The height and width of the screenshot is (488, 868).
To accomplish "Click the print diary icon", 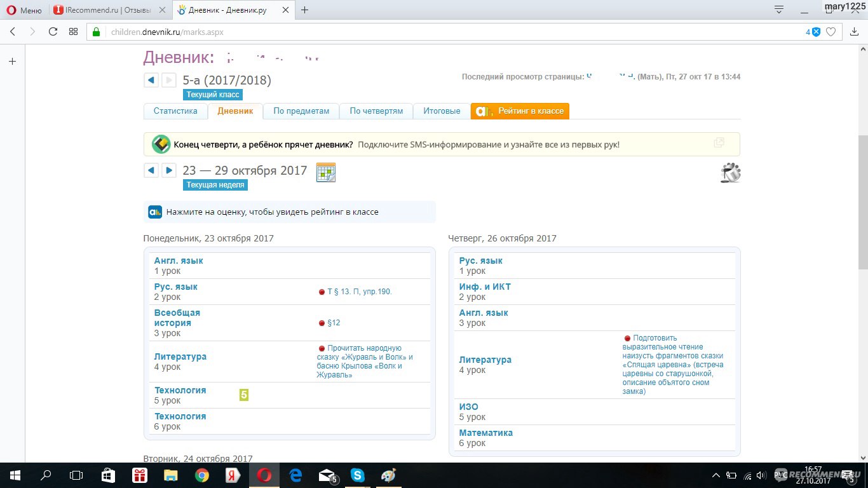I will pyautogui.click(x=731, y=172).
